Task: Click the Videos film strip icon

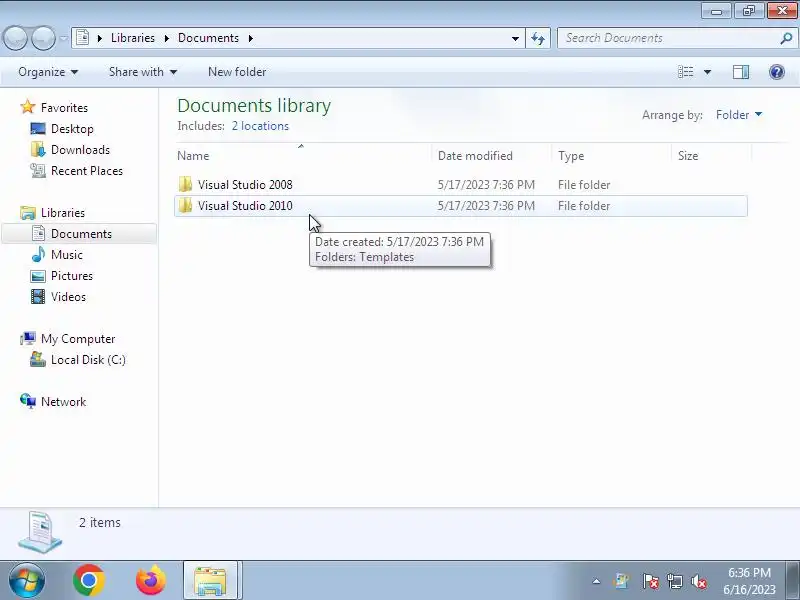Action: (38, 296)
